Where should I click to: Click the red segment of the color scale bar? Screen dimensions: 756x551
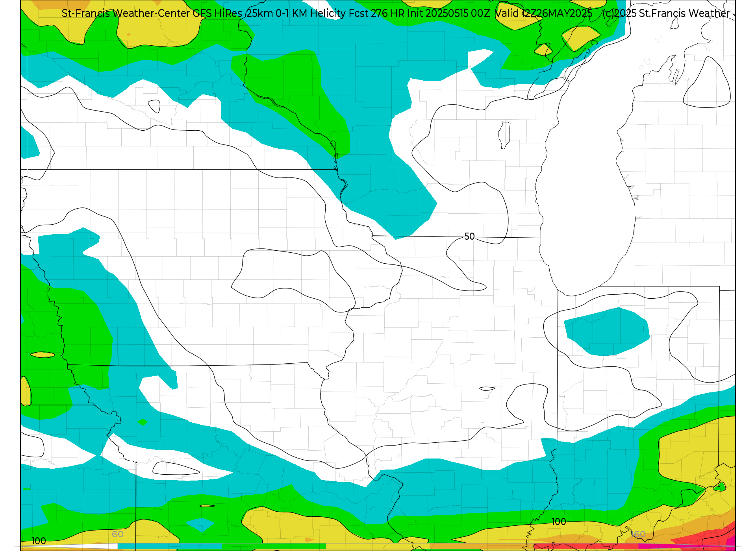pos(586,546)
